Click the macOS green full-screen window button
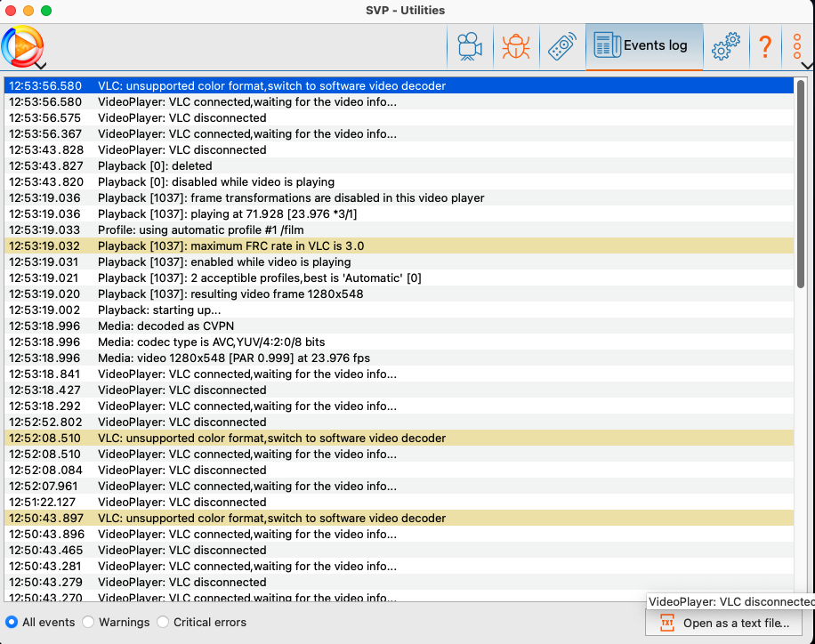Viewport: 815px width, 644px height. pyautogui.click(x=46, y=11)
